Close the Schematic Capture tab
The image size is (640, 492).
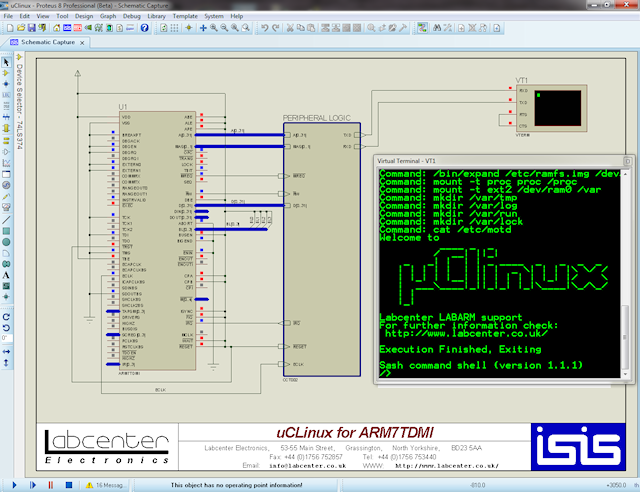pyautogui.click(x=82, y=42)
